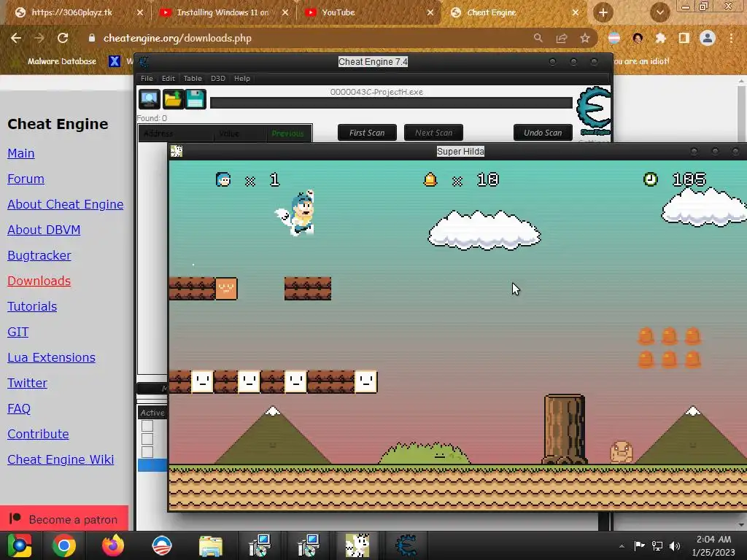Save the cheat table with the floppy icon
Screen dimensions: 747x560
pos(196,99)
